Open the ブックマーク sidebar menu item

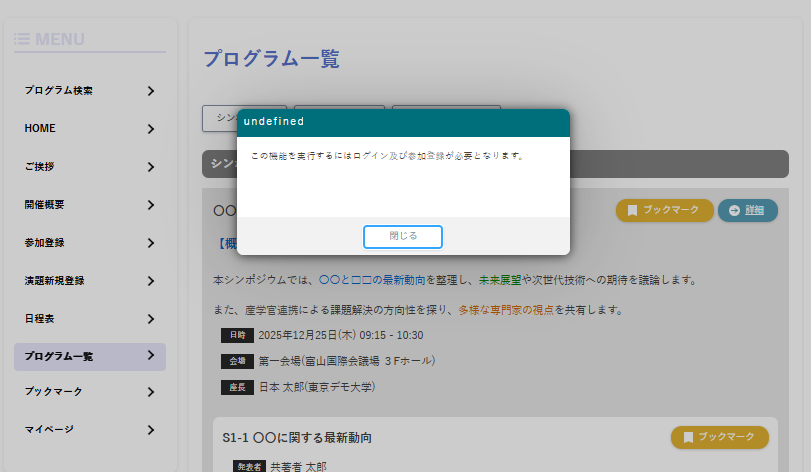53,392
